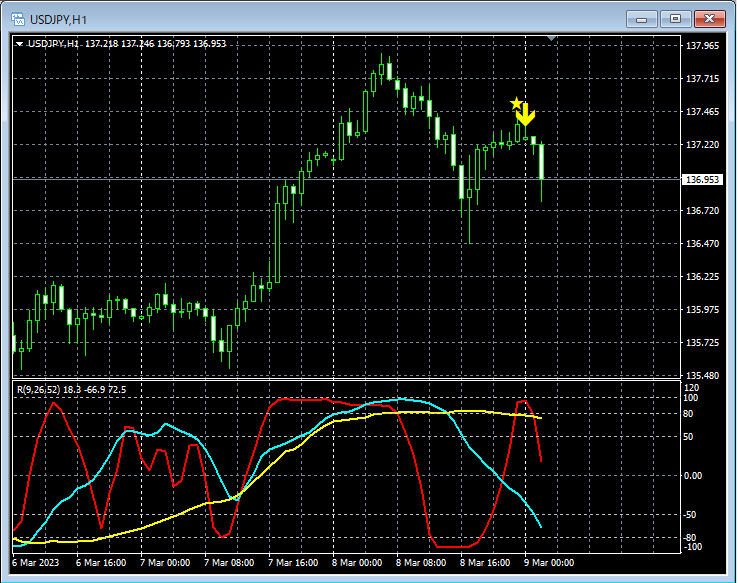
Task: Minimize the USDJPY,H1 chart window
Action: click(642, 19)
